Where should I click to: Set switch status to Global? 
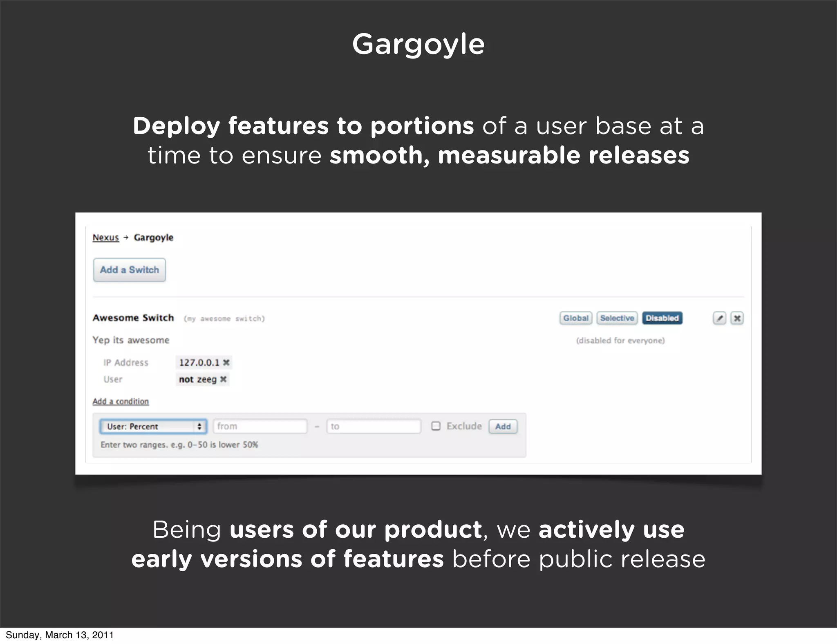575,318
